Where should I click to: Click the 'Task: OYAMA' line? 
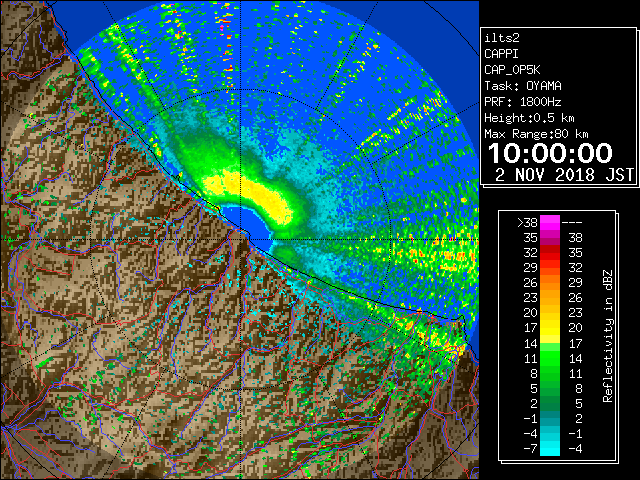point(523,86)
